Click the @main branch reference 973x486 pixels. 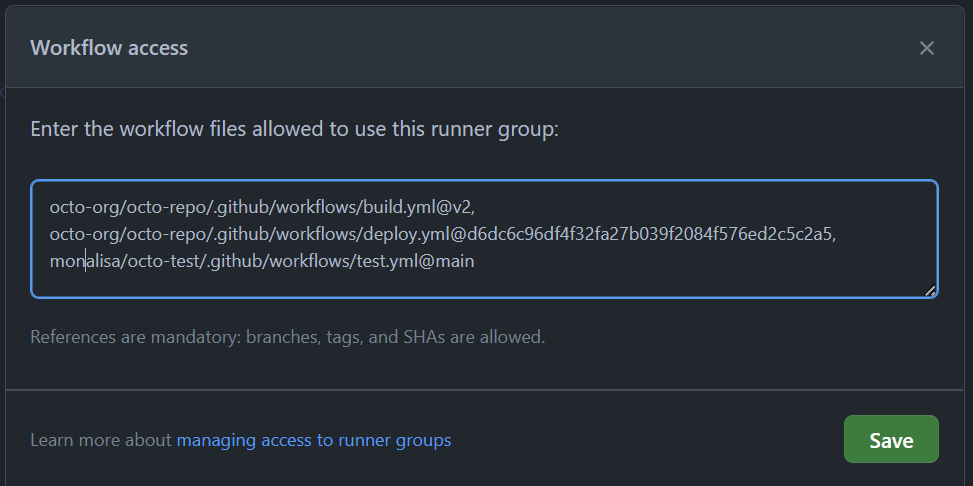click(x=450, y=261)
